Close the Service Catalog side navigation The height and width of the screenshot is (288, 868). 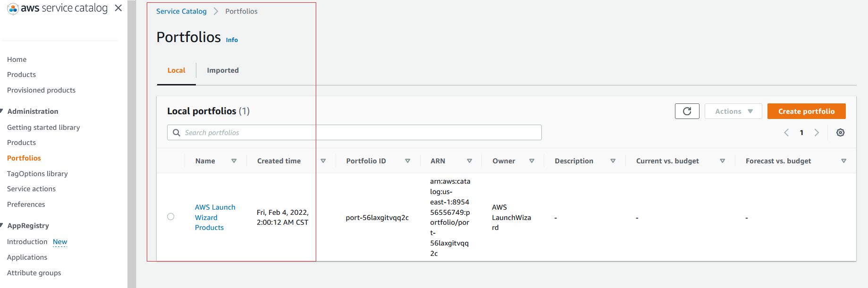pos(118,8)
